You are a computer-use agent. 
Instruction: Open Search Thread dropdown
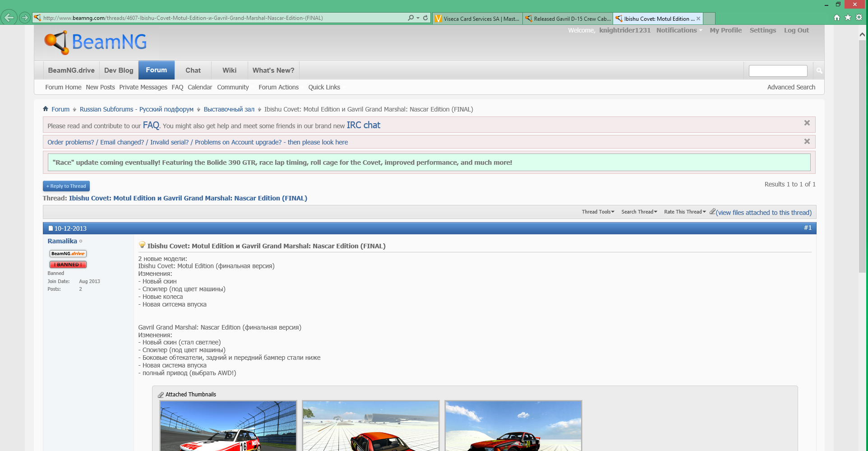639,212
